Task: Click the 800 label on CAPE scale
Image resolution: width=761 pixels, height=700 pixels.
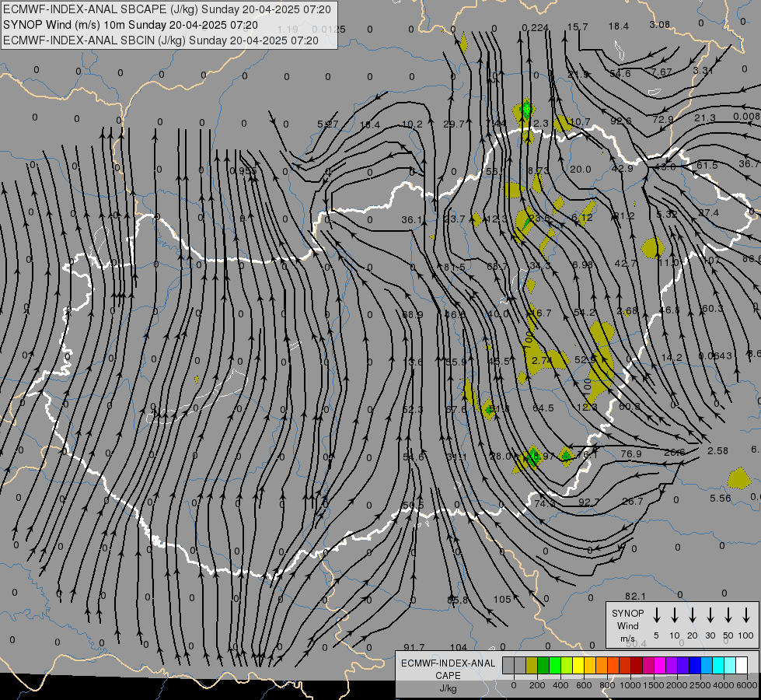Action: (607, 685)
